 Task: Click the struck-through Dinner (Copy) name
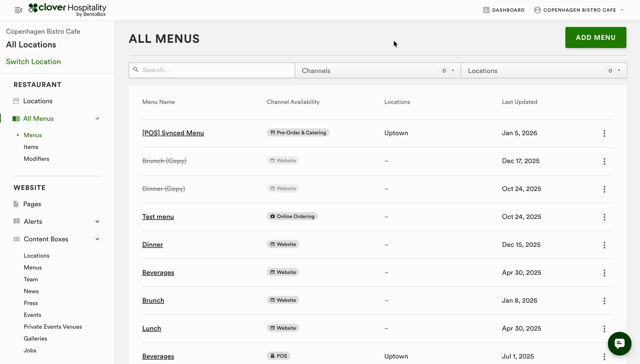pos(164,189)
